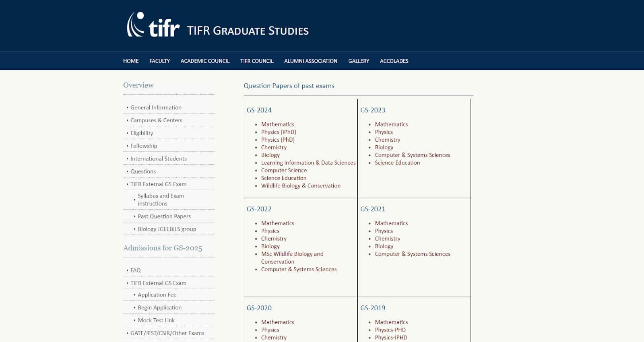644x342 pixels.
Task: Click the TIFR Graduate Studies title
Action: (248, 31)
